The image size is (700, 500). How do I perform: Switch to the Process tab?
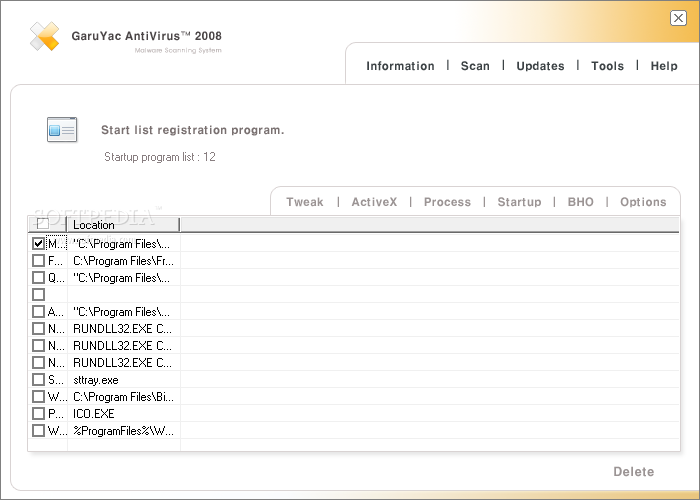tap(447, 202)
